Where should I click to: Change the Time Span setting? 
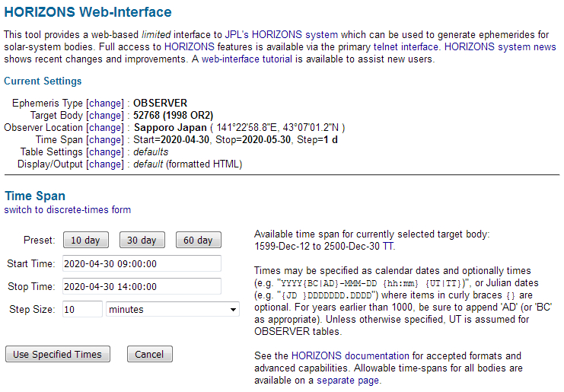(x=105, y=140)
